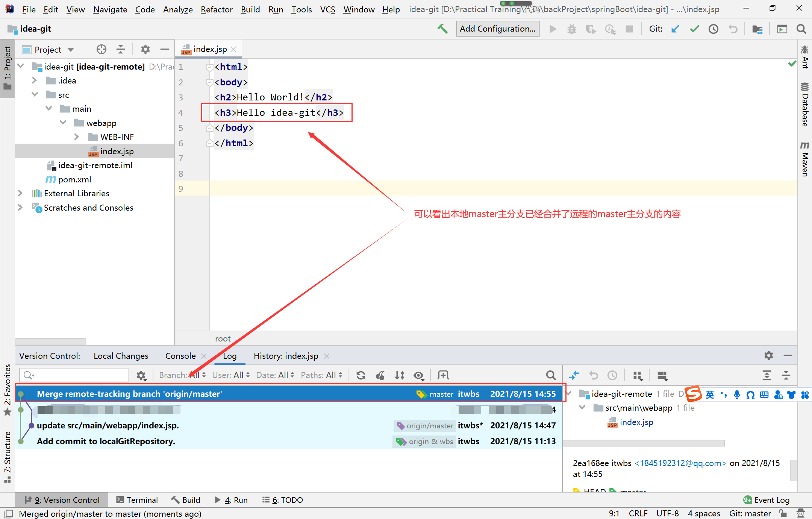Click the commit details horizontal scrollbar
The image size is (812, 519).
point(644,443)
